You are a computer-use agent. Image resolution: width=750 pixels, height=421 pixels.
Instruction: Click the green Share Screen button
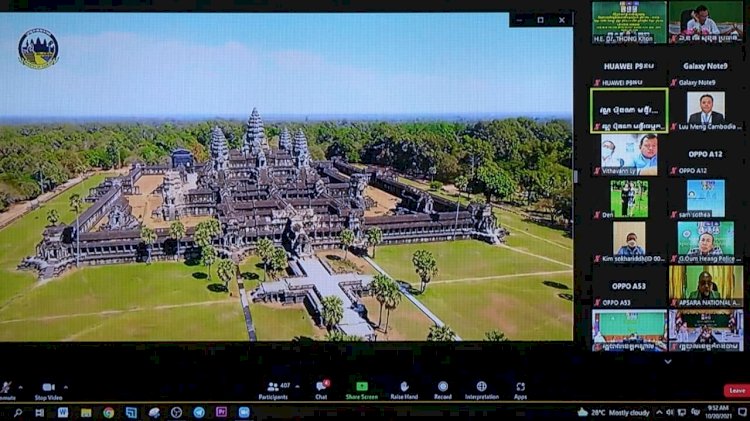[x=362, y=390]
